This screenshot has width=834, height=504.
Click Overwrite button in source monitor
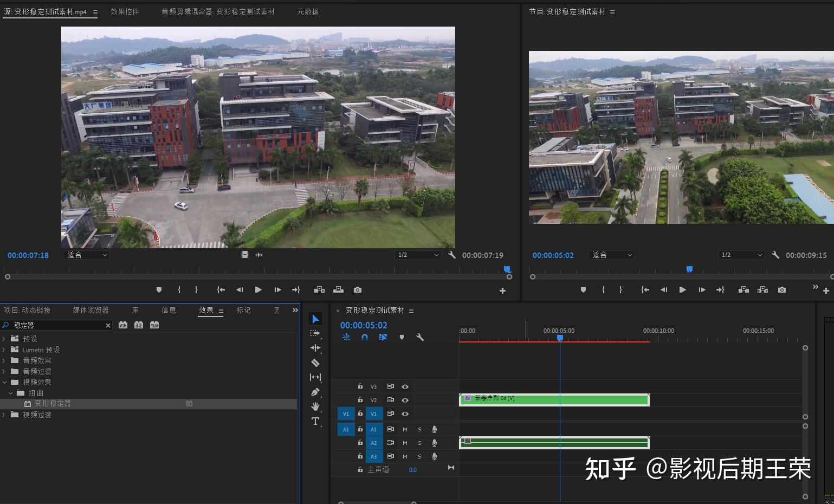(339, 290)
